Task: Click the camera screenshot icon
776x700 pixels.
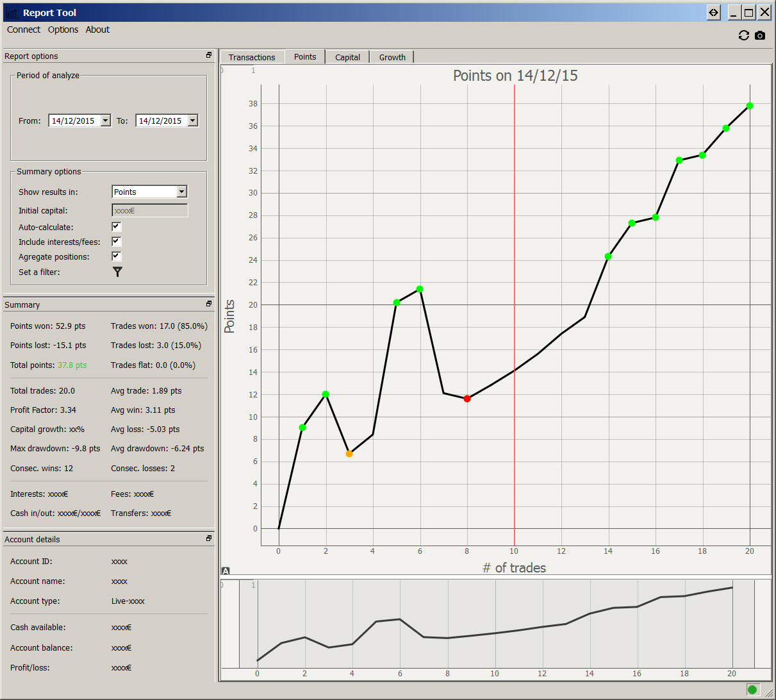Action: [x=760, y=36]
